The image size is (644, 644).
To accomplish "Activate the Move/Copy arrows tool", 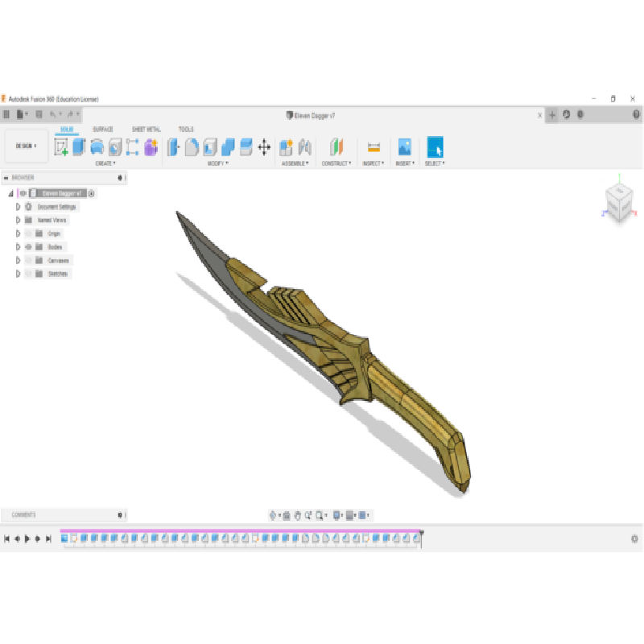I will point(264,147).
